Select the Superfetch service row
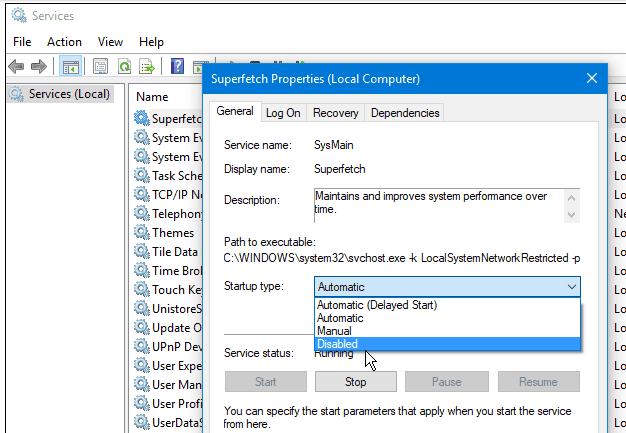Viewport: 626px width, 433px height. pyautogui.click(x=168, y=119)
